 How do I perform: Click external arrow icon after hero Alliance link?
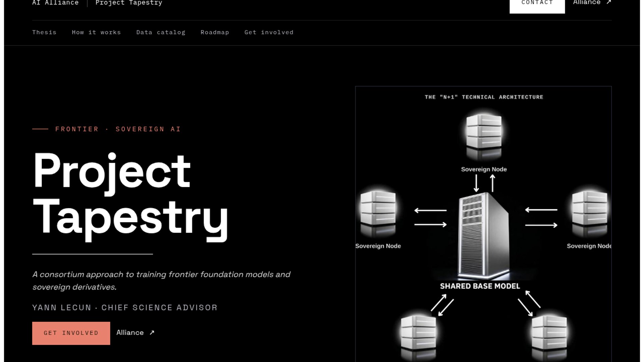(152, 333)
